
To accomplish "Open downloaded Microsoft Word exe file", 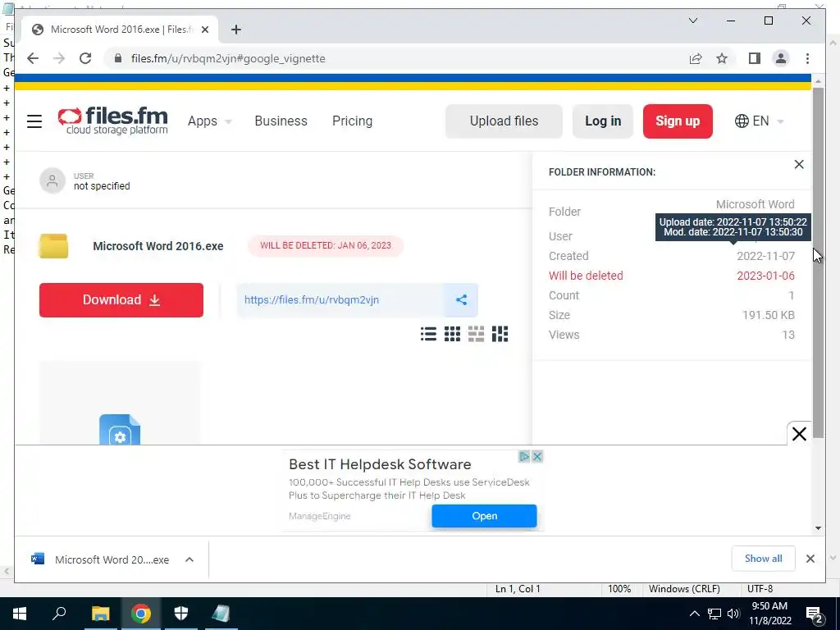I will 99,559.
